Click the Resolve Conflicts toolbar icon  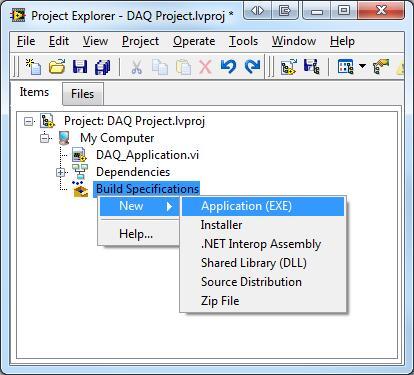coord(381,66)
